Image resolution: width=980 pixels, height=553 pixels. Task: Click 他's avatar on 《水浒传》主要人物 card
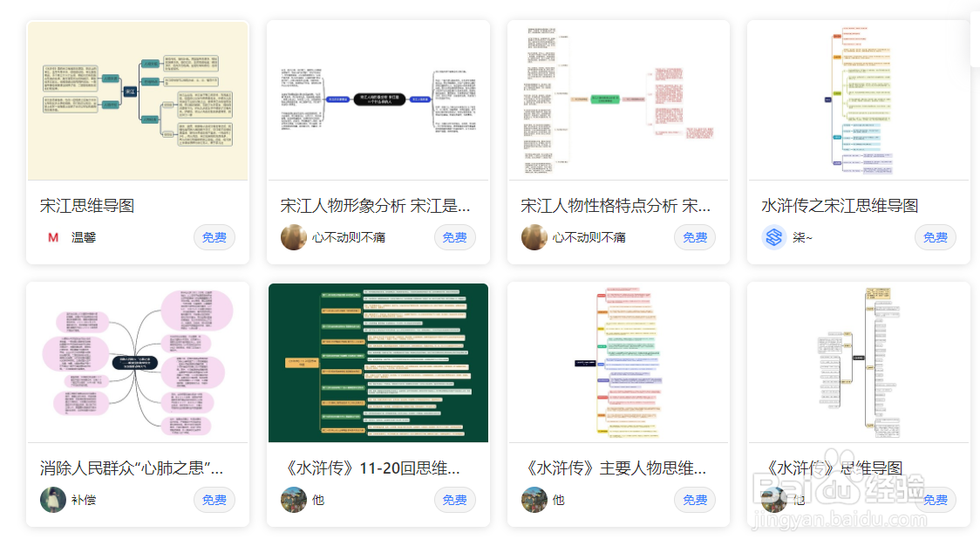[534, 500]
